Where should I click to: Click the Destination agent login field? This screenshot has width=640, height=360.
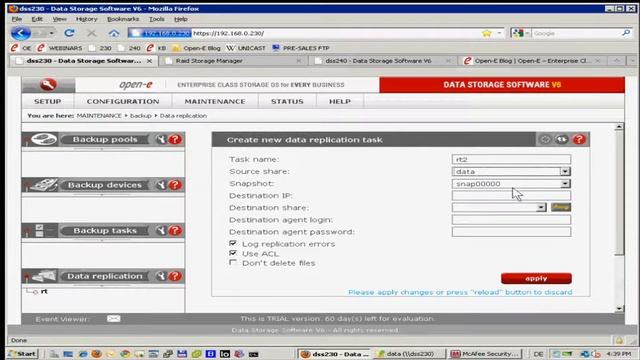click(511, 220)
